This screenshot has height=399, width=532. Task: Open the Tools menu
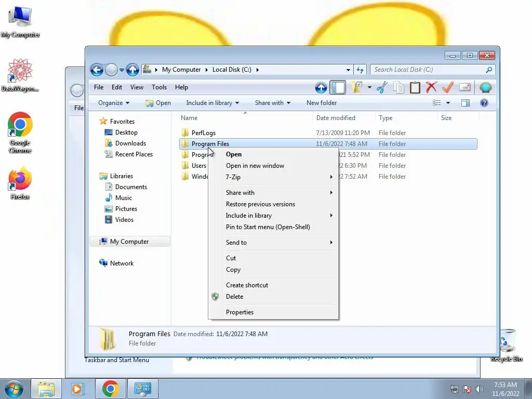coord(159,87)
